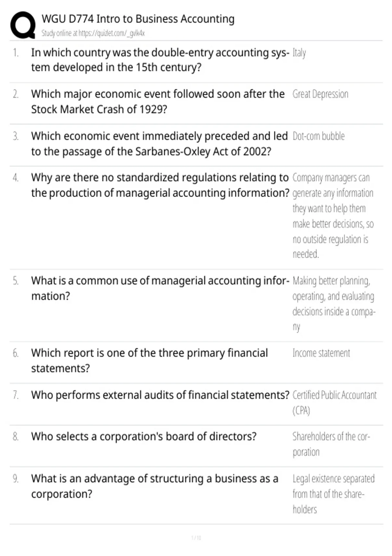Image resolution: width=392 pixels, height=556 pixels.
Task: Select the Dot-com bubble answer
Action: 318,136
